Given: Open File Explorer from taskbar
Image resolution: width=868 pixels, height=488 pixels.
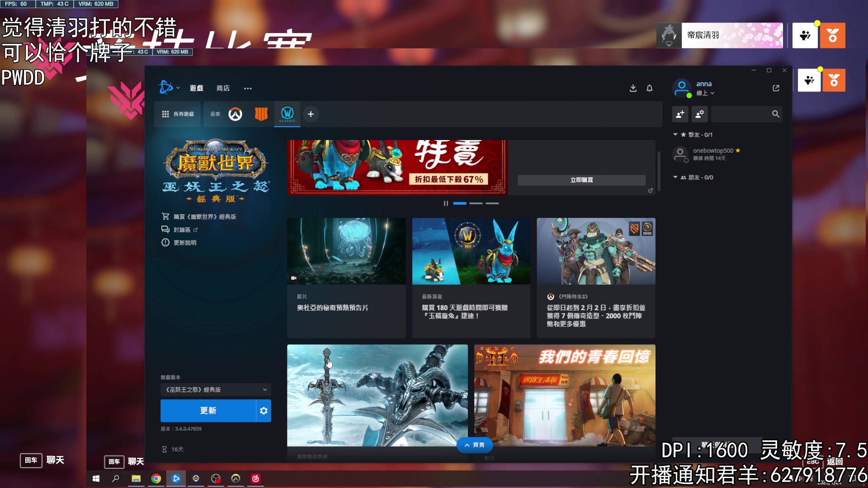Looking at the screenshot, I should point(136,479).
